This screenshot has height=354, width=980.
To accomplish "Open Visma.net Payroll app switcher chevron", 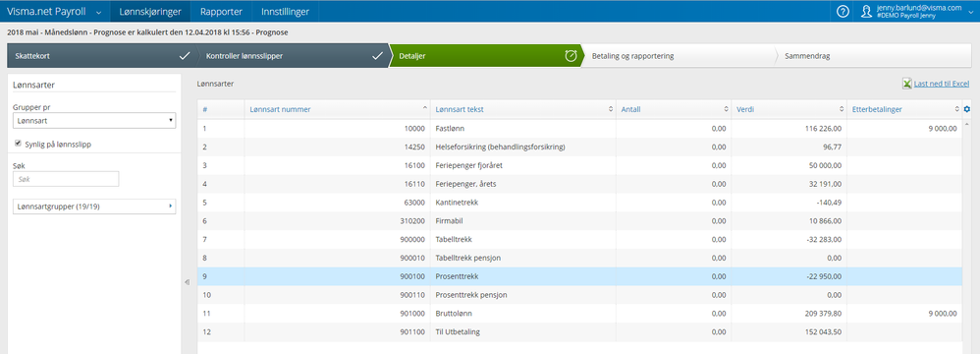I will (99, 12).
